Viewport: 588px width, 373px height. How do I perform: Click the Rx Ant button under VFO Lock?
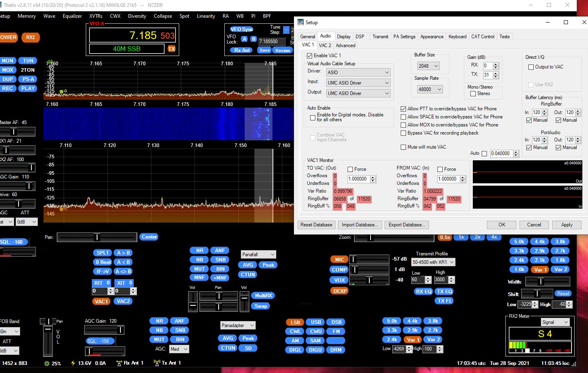tap(242, 50)
